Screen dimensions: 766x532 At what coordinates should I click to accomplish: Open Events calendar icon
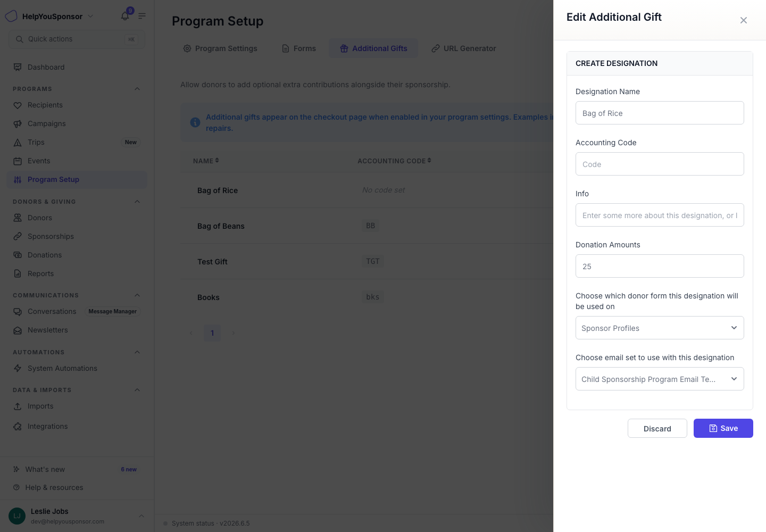[x=18, y=161]
